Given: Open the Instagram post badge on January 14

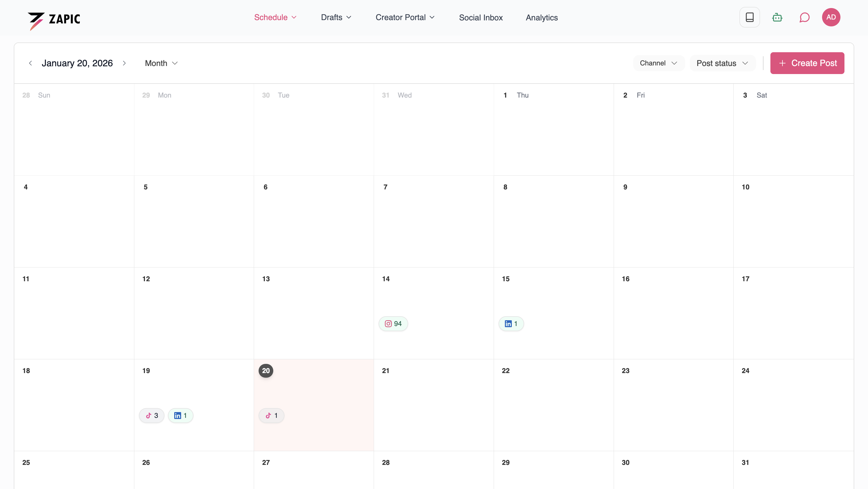Looking at the screenshot, I should pos(393,323).
